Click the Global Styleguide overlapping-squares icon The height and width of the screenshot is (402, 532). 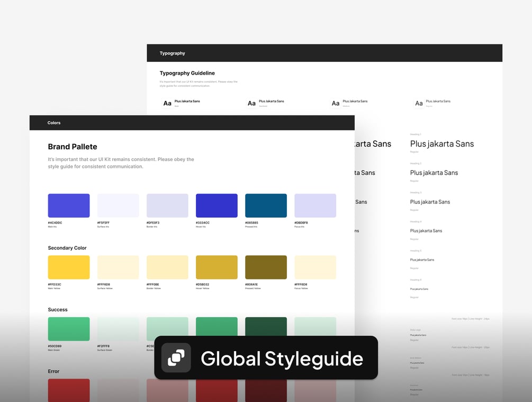point(176,358)
